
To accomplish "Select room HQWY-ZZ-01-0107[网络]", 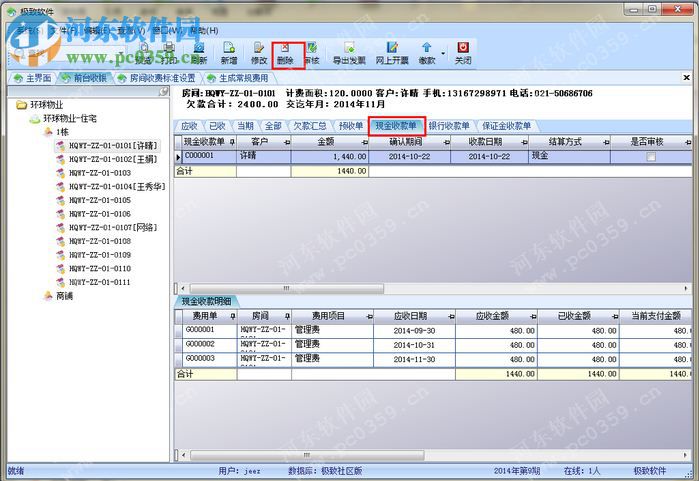I will point(113,227).
